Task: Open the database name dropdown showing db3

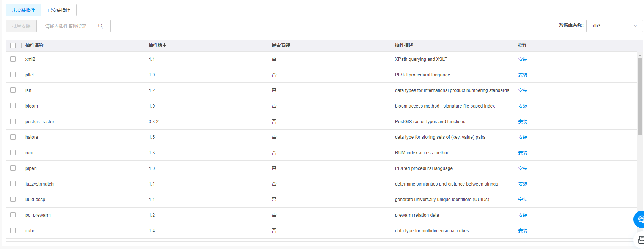Action: click(610, 26)
